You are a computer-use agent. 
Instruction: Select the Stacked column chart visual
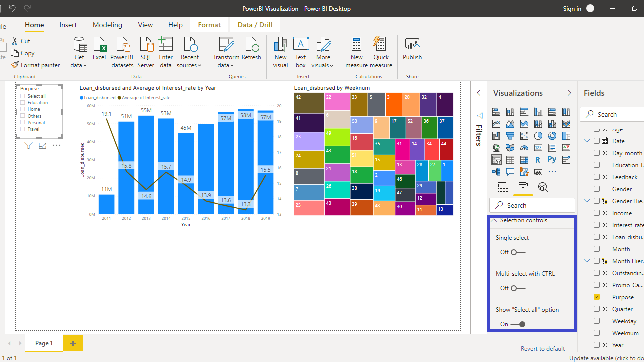[x=510, y=112]
